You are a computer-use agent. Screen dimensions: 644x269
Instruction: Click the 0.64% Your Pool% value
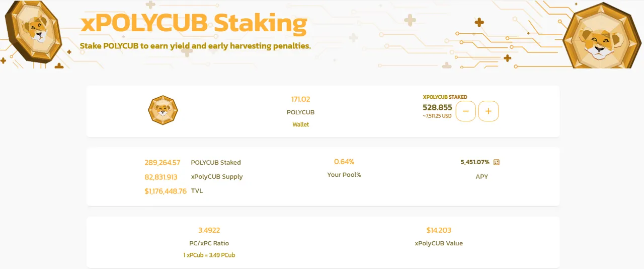click(x=344, y=162)
